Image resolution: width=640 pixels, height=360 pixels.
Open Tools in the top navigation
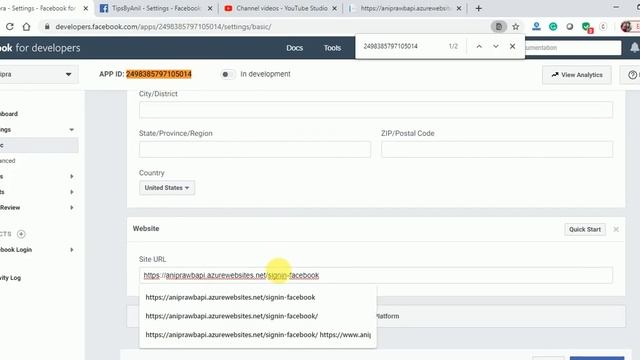[x=332, y=48]
